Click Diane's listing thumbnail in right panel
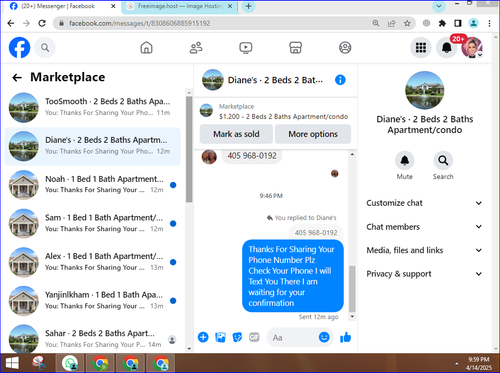Image resolution: width=500 pixels, height=373 pixels. (424, 90)
